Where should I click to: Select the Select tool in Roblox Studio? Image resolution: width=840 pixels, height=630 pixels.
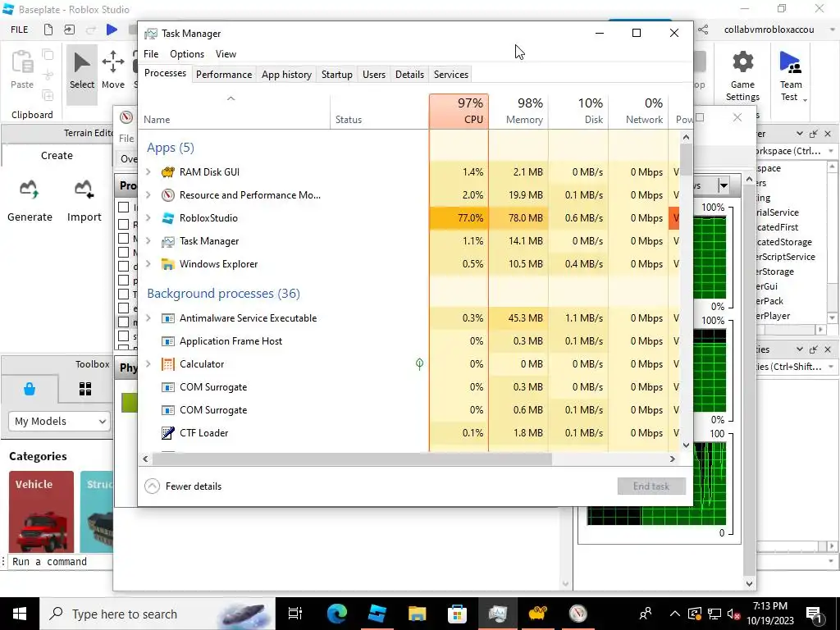(82, 74)
